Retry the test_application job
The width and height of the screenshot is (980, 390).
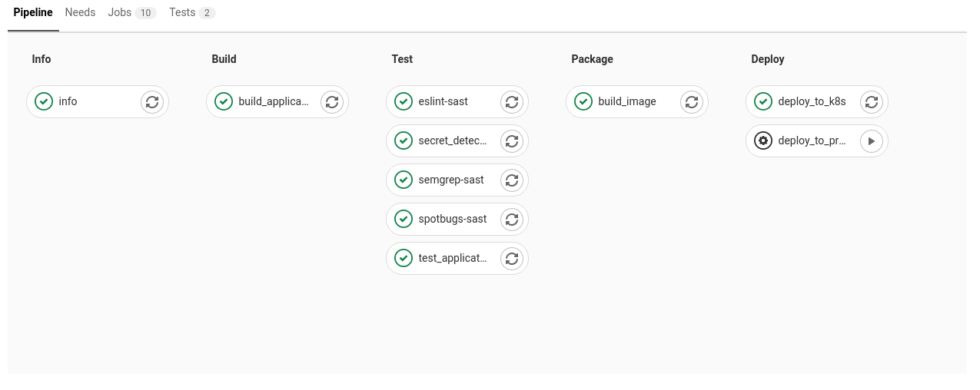[x=512, y=258]
